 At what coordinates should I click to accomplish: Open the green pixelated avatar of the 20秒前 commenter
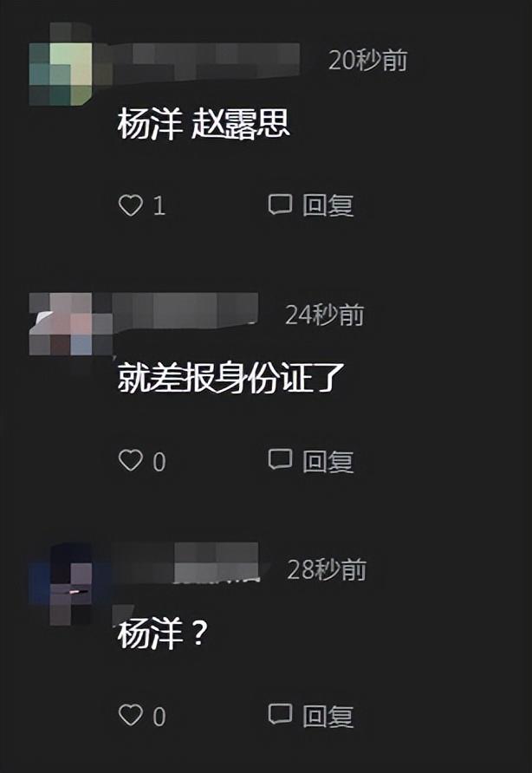(x=61, y=64)
